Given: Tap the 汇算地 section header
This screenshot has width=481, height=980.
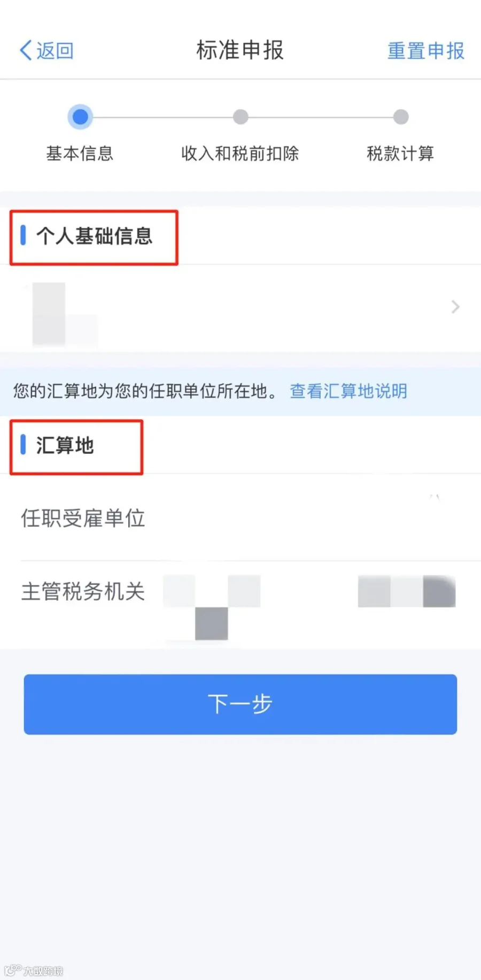Looking at the screenshot, I should pos(65,445).
